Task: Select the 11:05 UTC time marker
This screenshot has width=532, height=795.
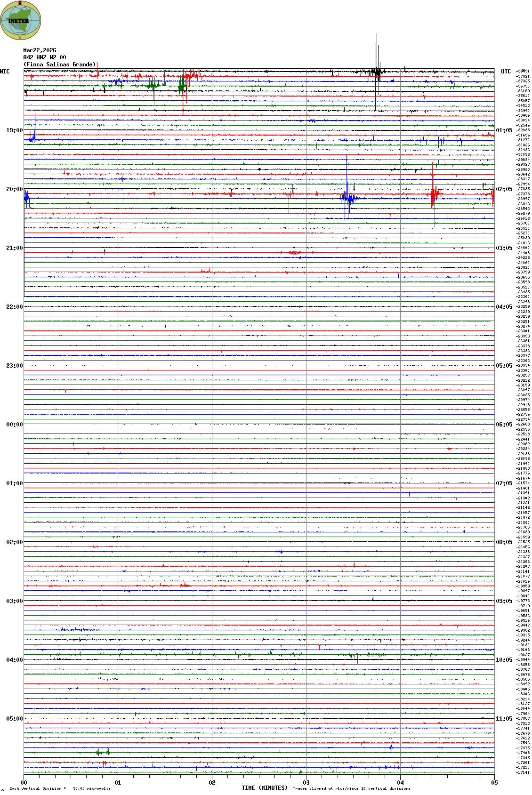Action: [504, 719]
